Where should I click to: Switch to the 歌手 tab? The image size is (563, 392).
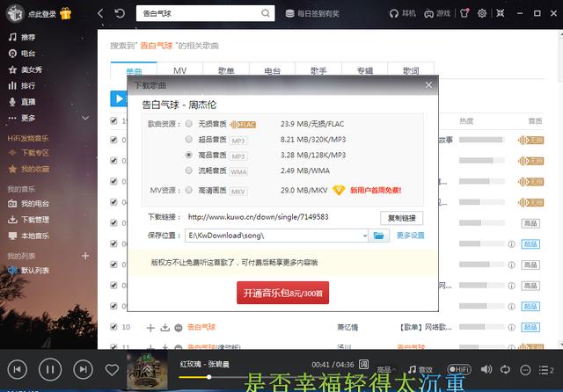[x=318, y=70]
